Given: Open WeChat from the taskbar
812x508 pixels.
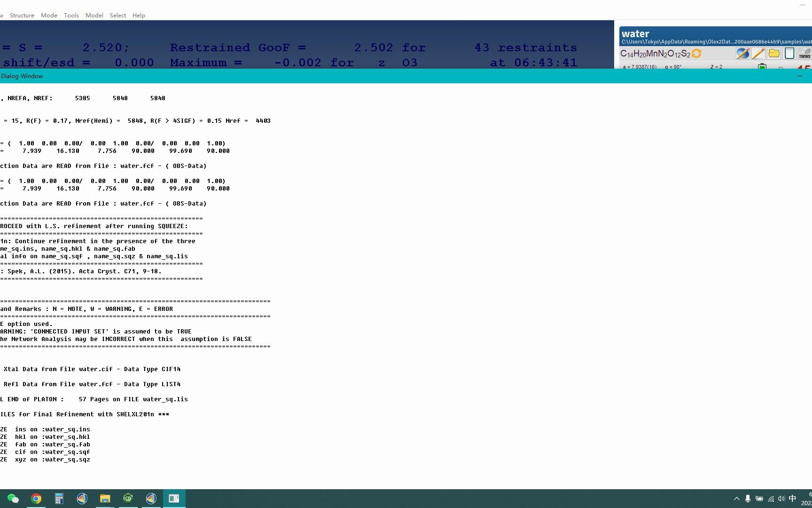Looking at the screenshot, I should tap(13, 499).
